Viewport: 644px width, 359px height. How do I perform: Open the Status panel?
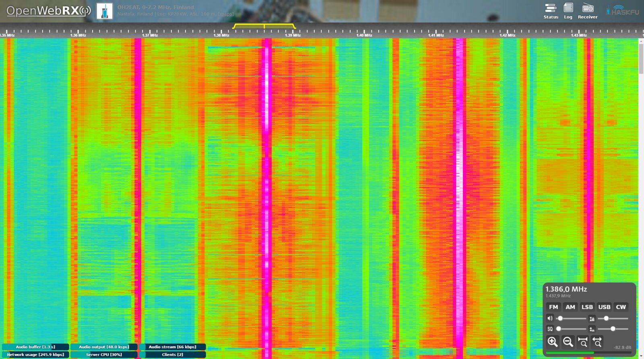pos(551,11)
